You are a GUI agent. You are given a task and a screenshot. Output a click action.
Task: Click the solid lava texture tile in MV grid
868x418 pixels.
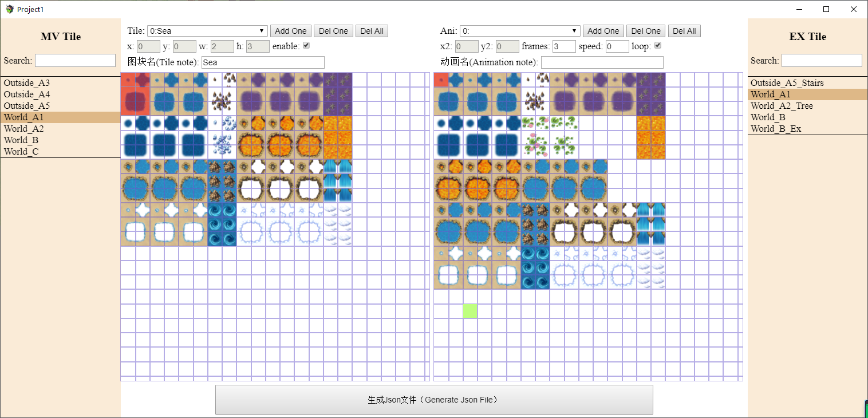pyautogui.click(x=338, y=137)
